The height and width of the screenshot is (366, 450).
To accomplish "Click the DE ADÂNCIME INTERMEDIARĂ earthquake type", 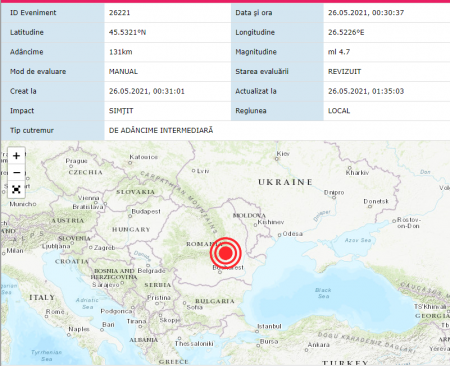I will coord(161,130).
